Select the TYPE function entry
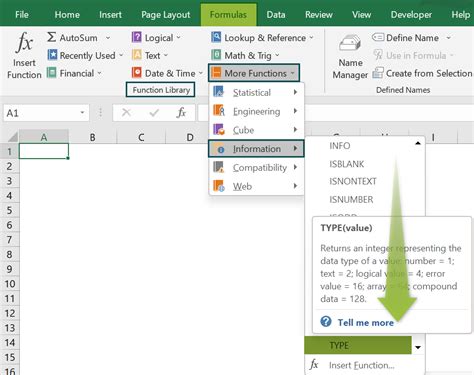 point(358,345)
